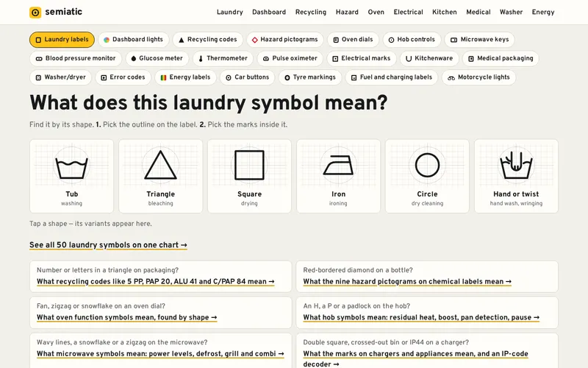Open the Electrical marks chip
This screenshot has width=588, height=368.
click(362, 58)
